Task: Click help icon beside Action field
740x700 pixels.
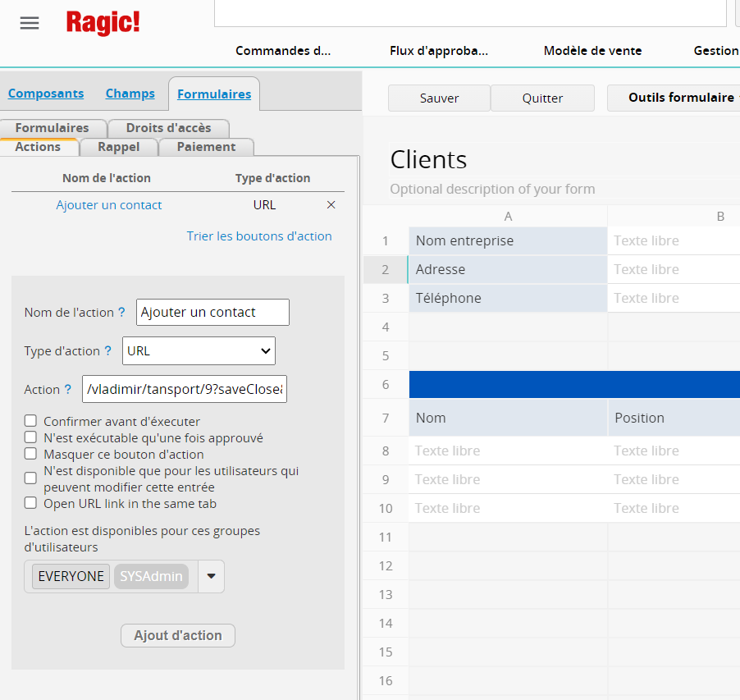Action: point(68,390)
